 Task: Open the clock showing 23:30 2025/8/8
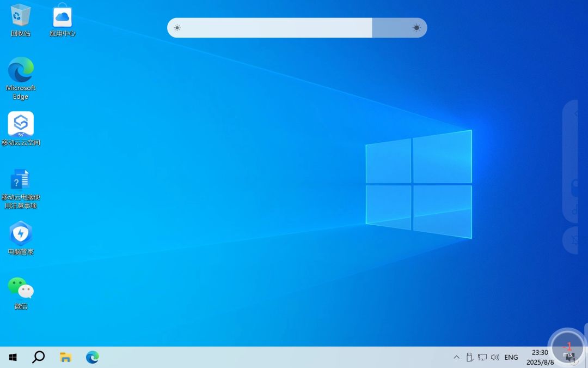[x=540, y=357]
